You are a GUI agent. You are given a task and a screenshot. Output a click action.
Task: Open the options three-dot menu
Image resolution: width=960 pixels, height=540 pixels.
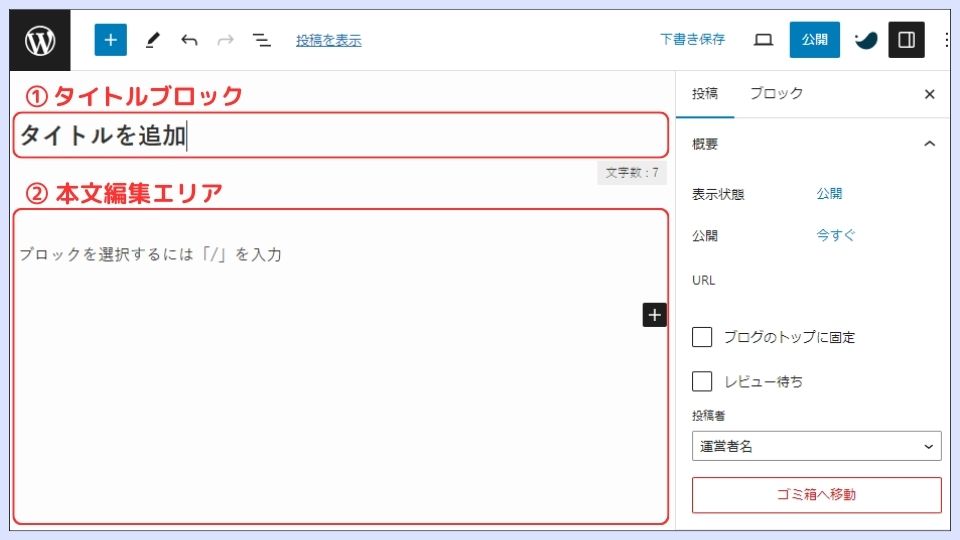[x=947, y=40]
